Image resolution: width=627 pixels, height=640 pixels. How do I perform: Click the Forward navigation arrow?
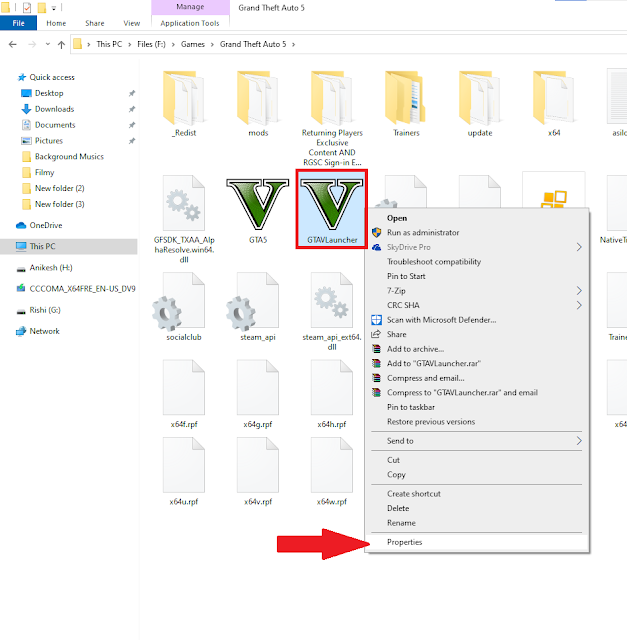pyautogui.click(x=32, y=44)
